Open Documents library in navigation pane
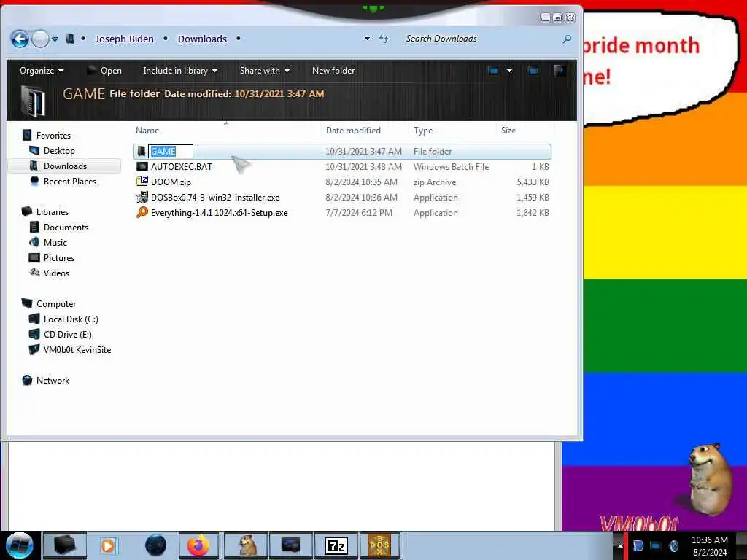 (66, 227)
